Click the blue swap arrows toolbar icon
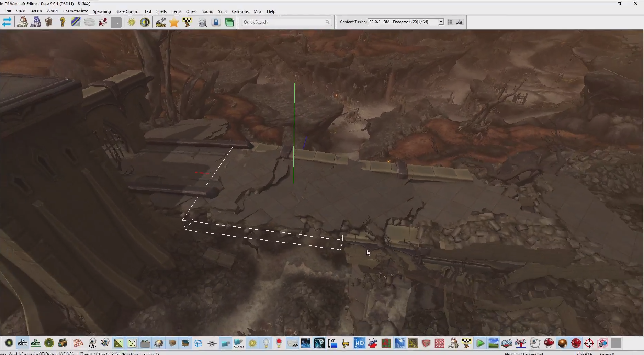This screenshot has width=644, height=355. coord(7,22)
